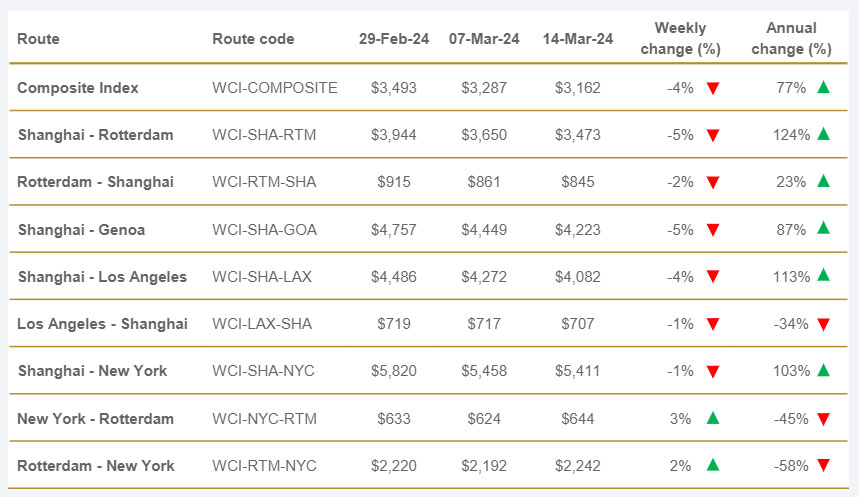The height and width of the screenshot is (497, 859).
Task: Click the green annual-change arrow for Shanghai - Rotterdam
Action: tap(823, 134)
